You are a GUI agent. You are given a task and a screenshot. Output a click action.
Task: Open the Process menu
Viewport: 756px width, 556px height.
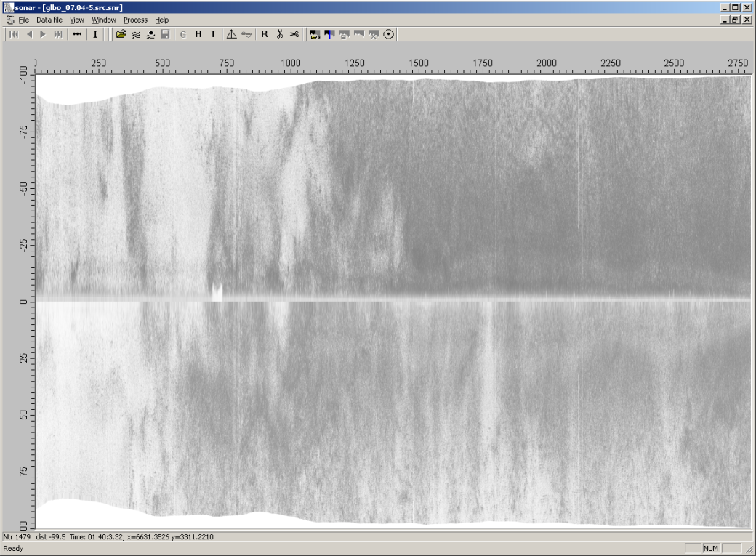pyautogui.click(x=135, y=20)
